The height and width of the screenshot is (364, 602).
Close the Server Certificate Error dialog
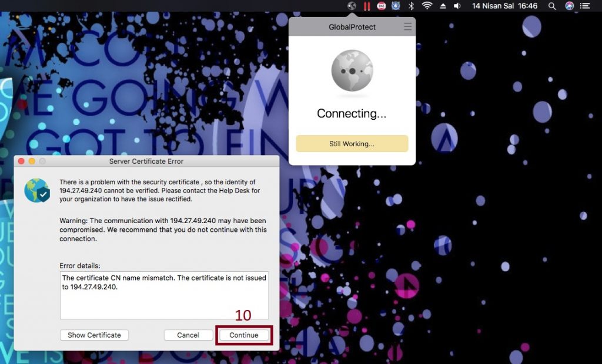[x=21, y=161]
